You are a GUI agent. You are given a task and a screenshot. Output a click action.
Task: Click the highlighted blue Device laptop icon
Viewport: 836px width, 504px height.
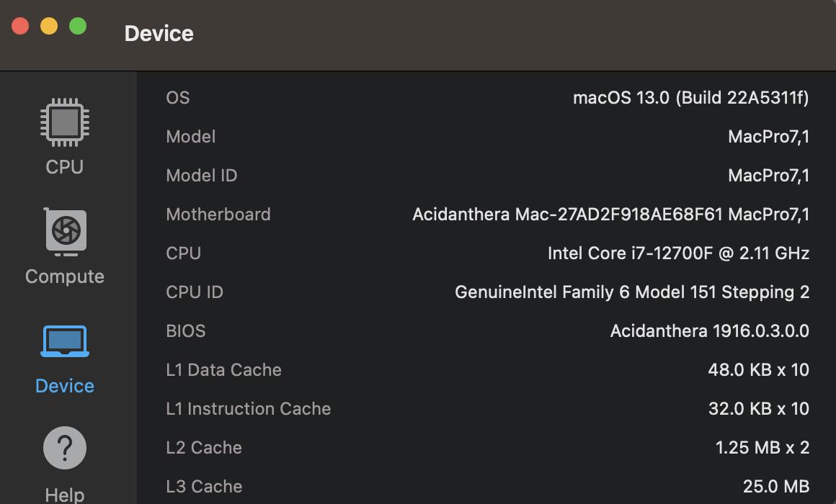pyautogui.click(x=64, y=341)
